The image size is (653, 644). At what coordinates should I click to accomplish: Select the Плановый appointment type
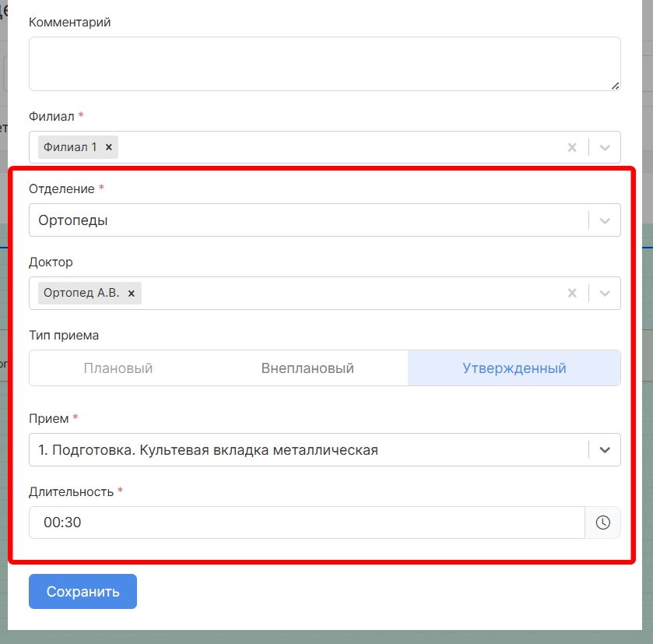point(118,368)
